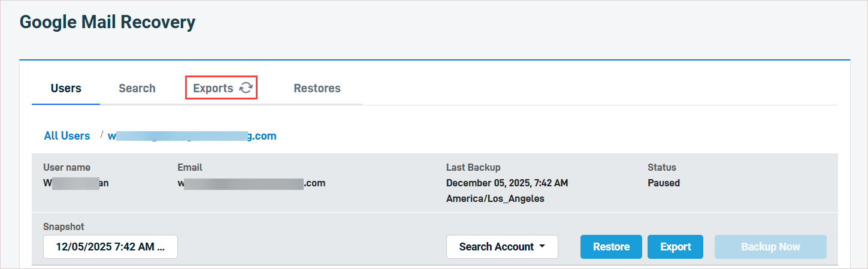Click the Backup Now button
Image resolution: width=868 pixels, height=269 pixels.
click(770, 247)
